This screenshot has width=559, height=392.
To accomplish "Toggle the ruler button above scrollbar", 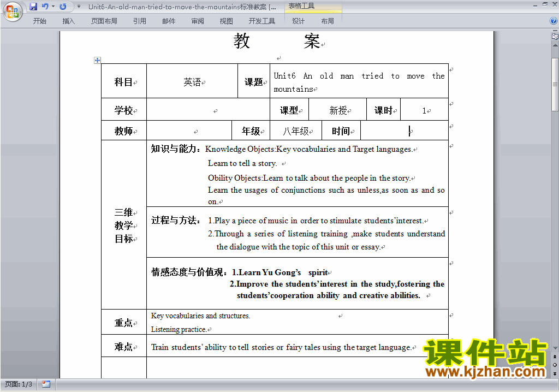I will [555, 36].
